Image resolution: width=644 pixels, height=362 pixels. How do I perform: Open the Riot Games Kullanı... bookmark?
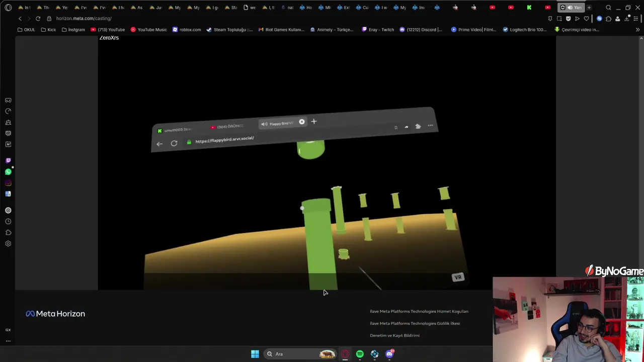pyautogui.click(x=281, y=30)
